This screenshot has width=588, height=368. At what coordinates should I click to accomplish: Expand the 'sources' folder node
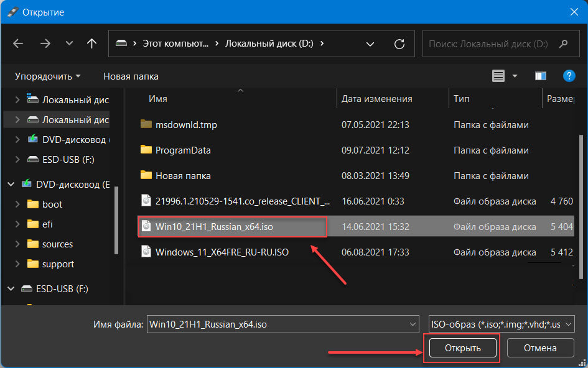tap(17, 244)
